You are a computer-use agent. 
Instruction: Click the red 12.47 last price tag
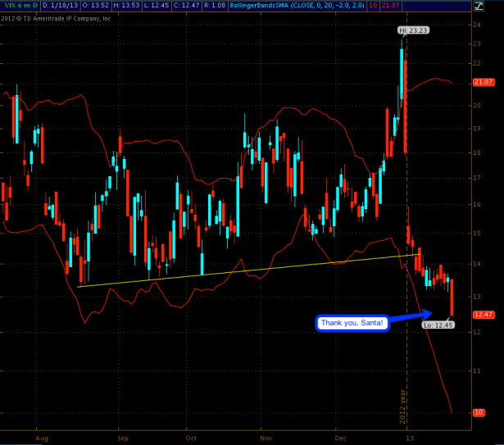[x=482, y=314]
